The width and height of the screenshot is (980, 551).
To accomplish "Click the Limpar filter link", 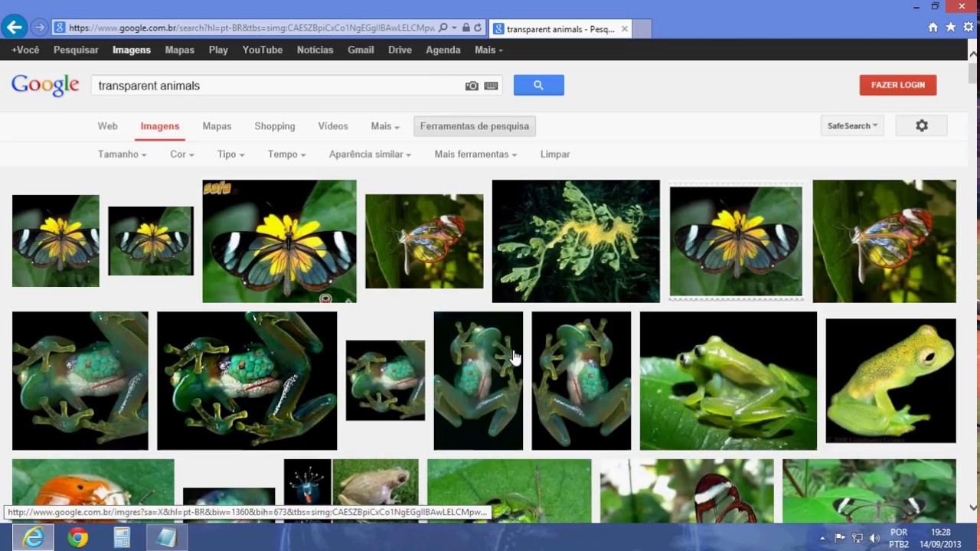I will [x=555, y=154].
